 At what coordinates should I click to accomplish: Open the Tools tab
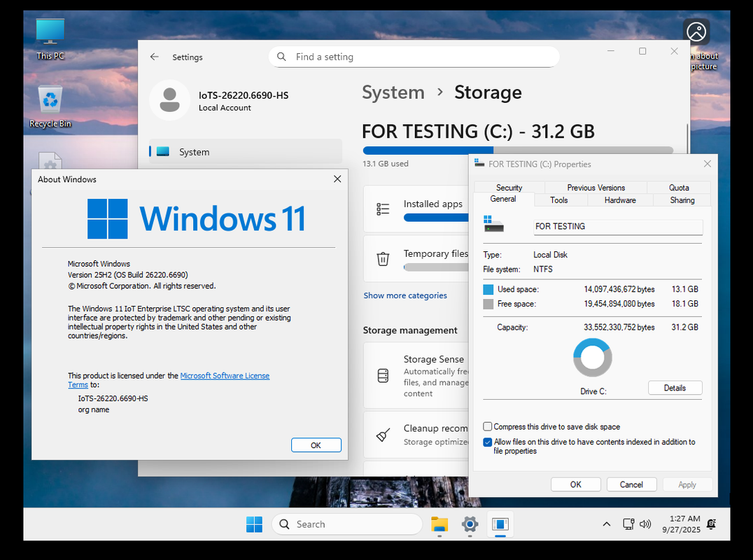click(558, 199)
